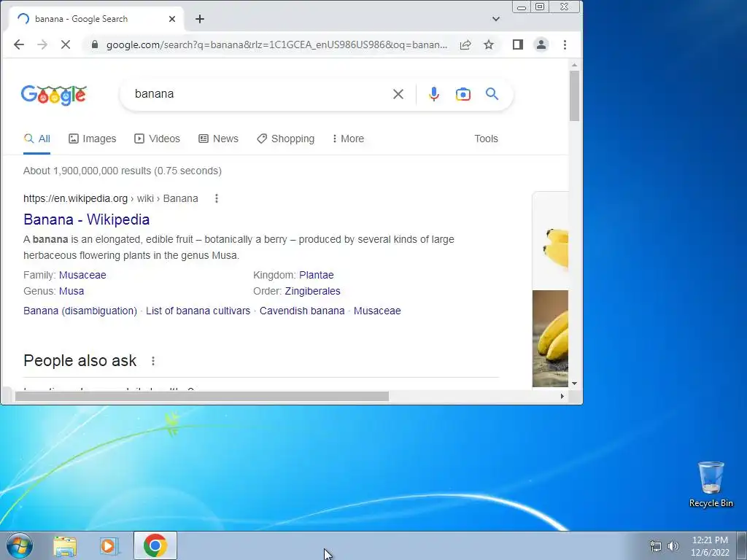Close the banana - Google Search tab
Screen dimensions: 747x560
tap(172, 19)
